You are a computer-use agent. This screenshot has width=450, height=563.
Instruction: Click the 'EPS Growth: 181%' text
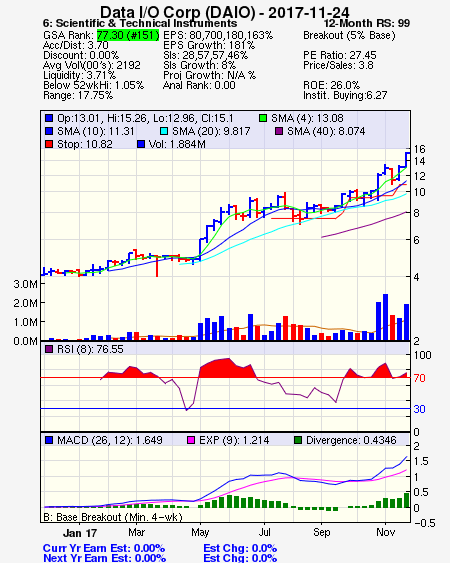click(209, 45)
